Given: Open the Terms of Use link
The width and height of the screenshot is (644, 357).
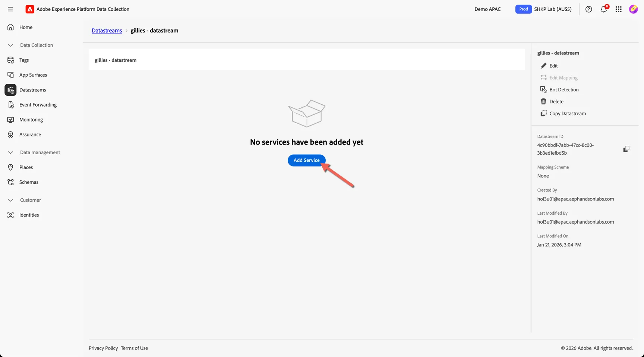Looking at the screenshot, I should pos(134,348).
